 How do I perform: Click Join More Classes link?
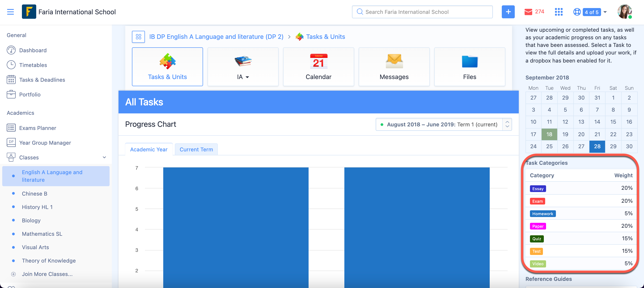coord(47,274)
